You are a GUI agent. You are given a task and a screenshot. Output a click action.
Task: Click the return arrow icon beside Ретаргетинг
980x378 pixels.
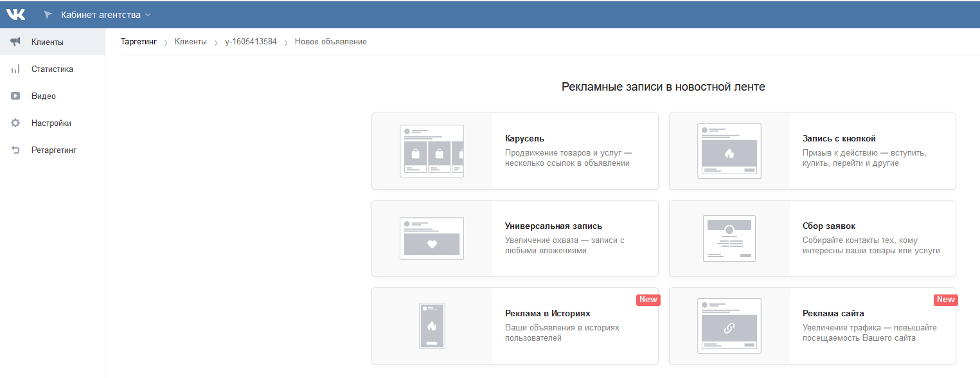(x=16, y=150)
